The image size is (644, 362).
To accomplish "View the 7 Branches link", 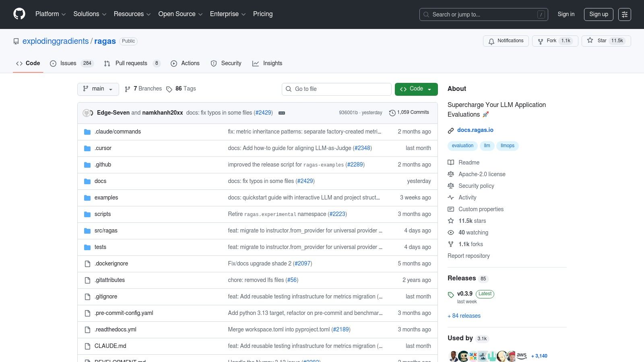I will 143,89.
